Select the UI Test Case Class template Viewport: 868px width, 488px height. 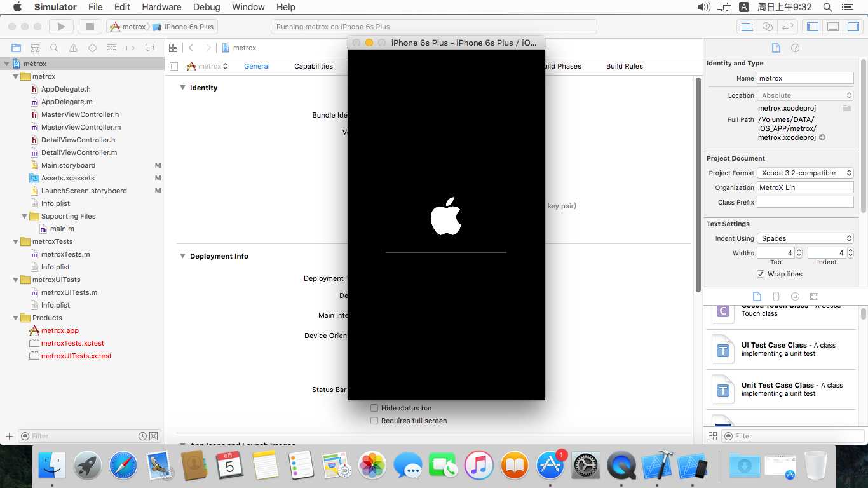click(781, 349)
